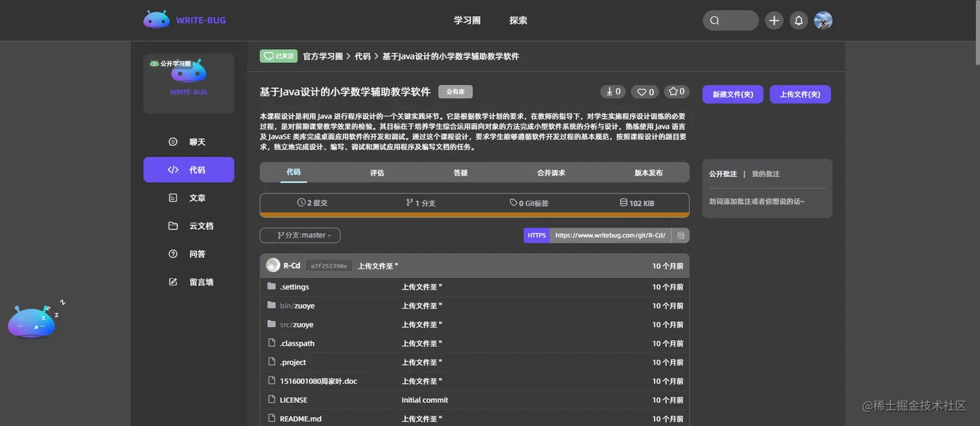The width and height of the screenshot is (980, 426).
Task: Open the notifications bell icon
Action: (x=799, y=21)
